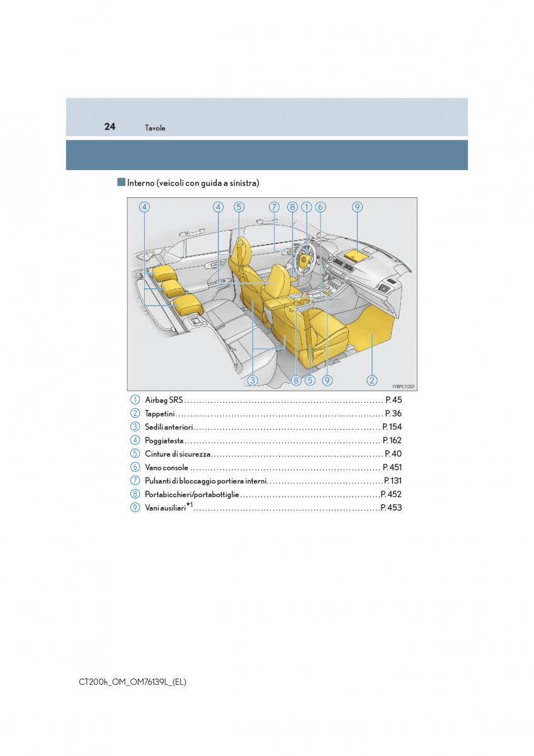Open the Cinture di sicurezza entry

click(x=178, y=454)
